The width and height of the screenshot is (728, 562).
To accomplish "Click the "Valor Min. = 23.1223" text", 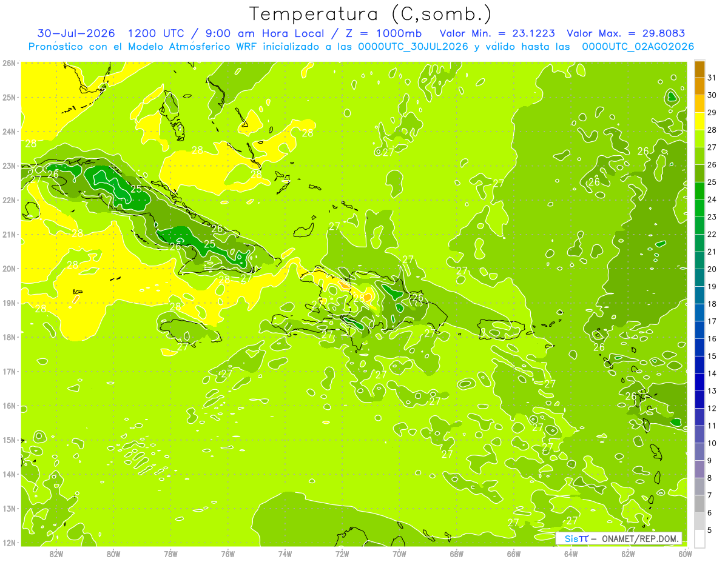I will tap(497, 33).
